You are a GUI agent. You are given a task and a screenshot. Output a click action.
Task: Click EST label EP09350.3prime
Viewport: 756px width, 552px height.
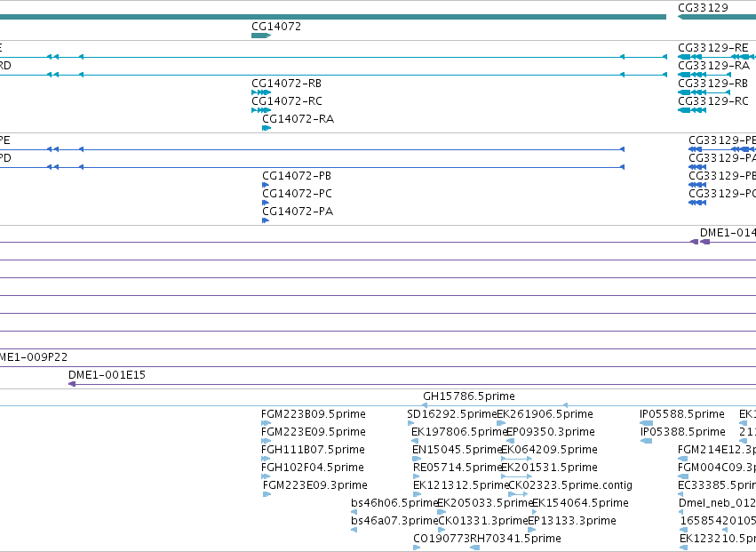(551, 432)
